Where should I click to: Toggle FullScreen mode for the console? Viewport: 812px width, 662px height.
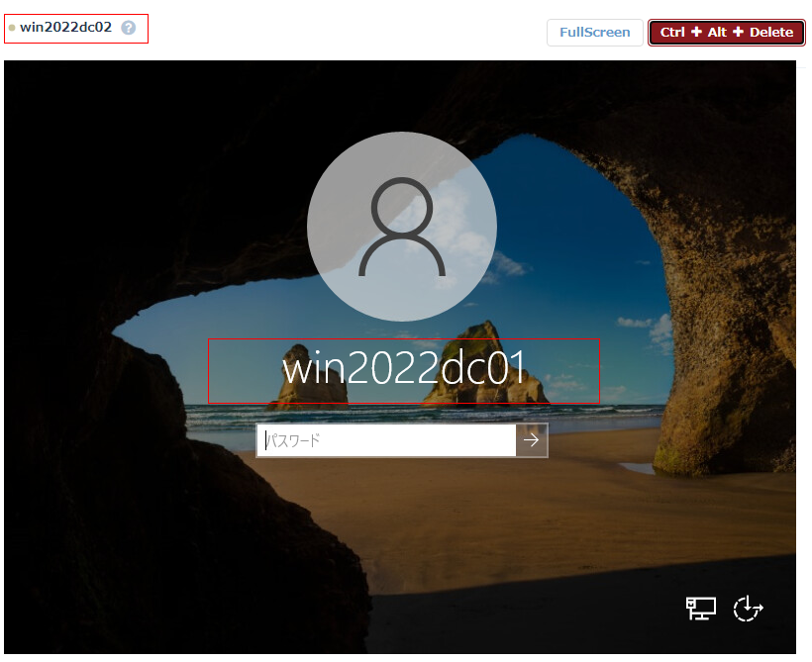(x=594, y=33)
